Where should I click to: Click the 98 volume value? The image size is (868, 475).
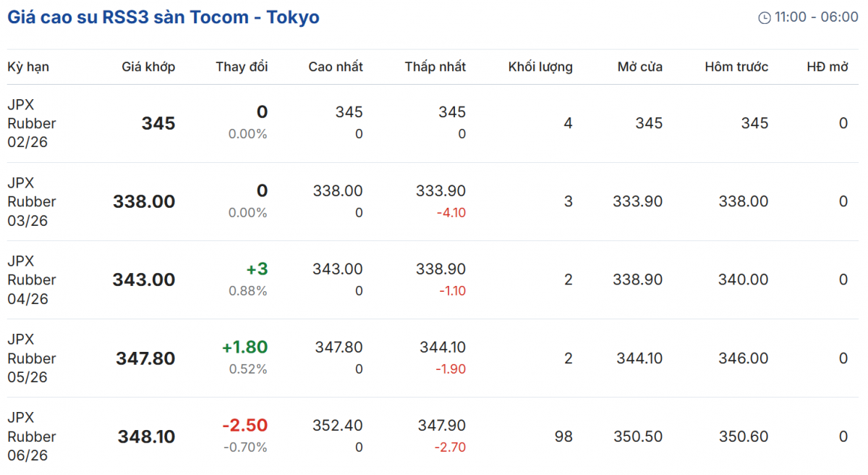(563, 437)
